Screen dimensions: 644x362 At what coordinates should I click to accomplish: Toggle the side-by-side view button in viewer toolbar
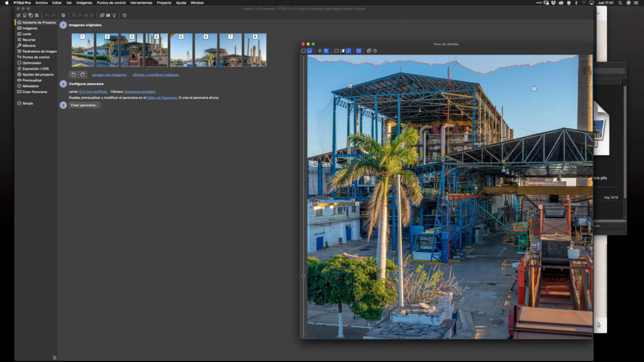(x=348, y=50)
